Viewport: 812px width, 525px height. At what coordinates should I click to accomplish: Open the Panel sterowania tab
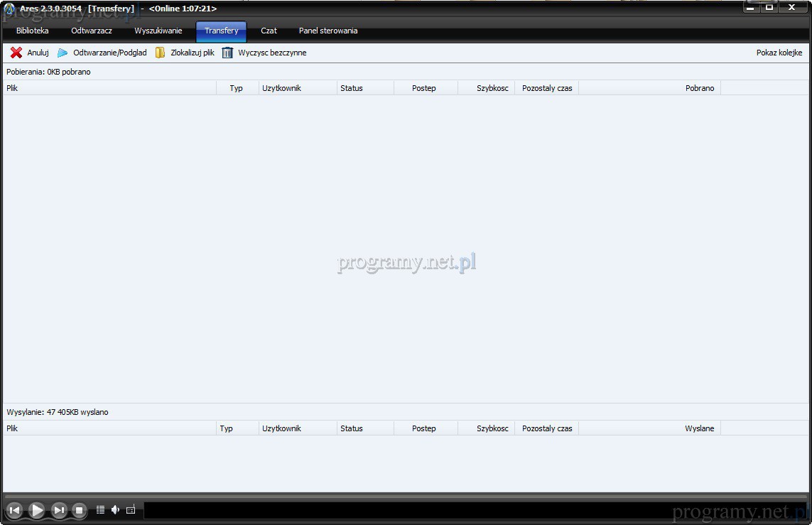pyautogui.click(x=327, y=31)
